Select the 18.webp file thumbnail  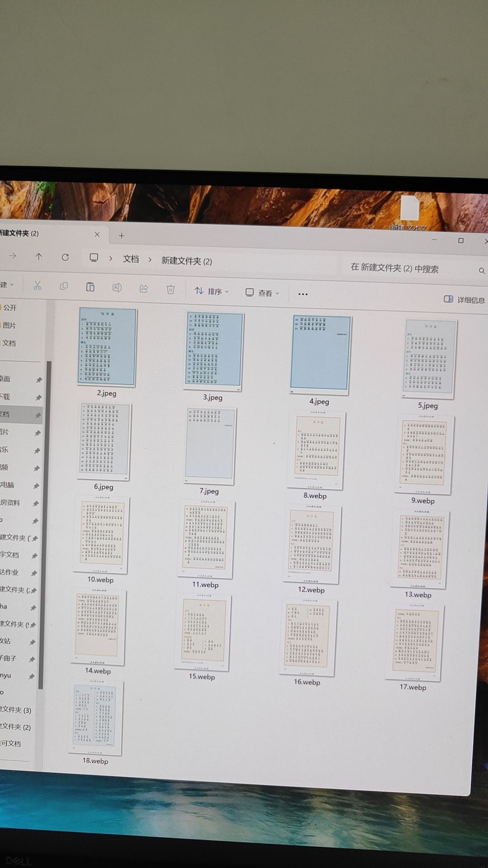96,717
